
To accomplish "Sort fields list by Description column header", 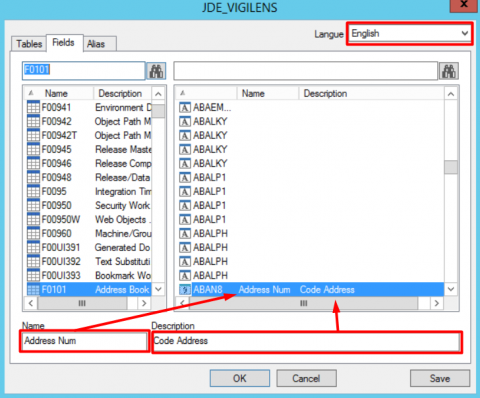I will (371, 93).
